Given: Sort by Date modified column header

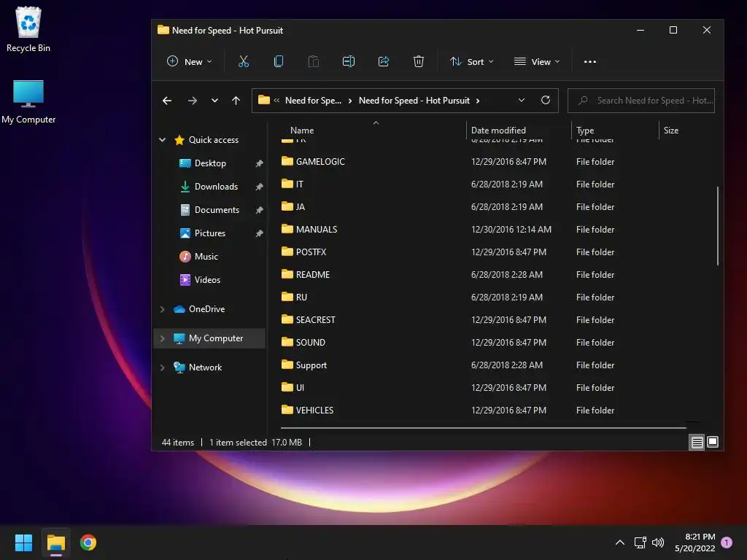Looking at the screenshot, I should [x=498, y=131].
